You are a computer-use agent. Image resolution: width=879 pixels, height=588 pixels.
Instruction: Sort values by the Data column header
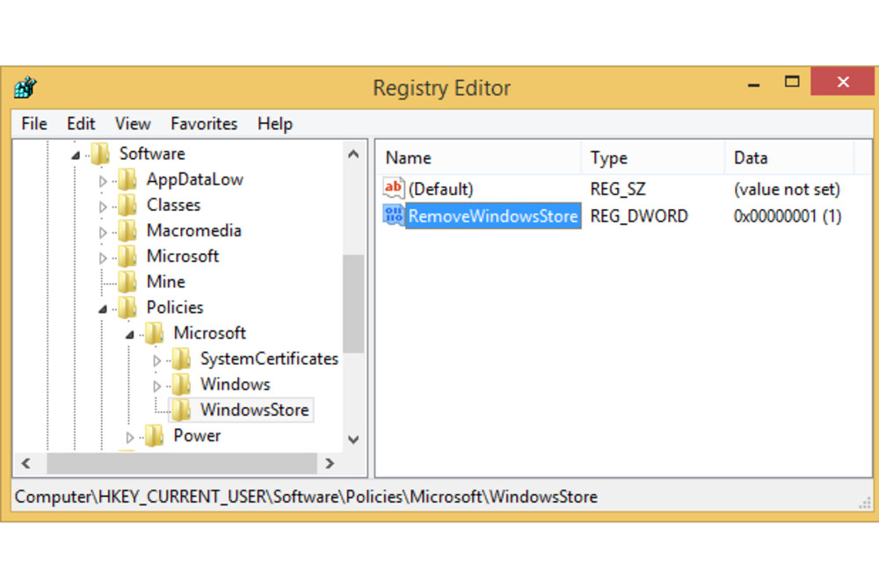pyautogui.click(x=790, y=158)
